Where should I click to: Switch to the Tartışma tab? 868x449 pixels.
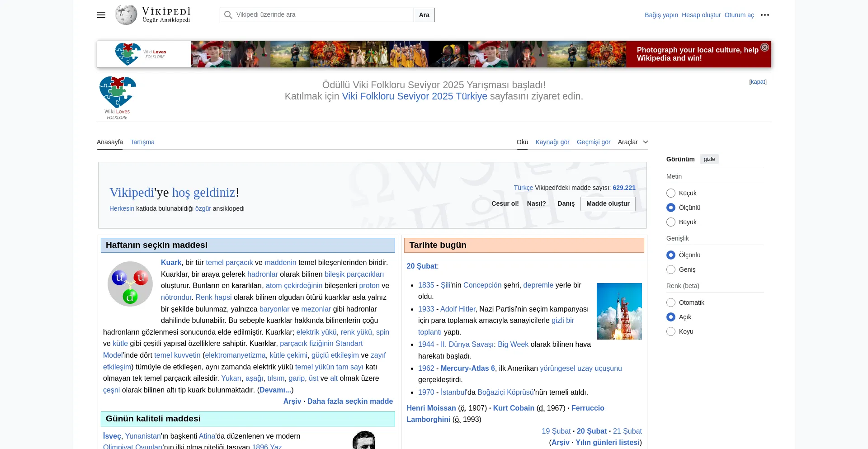[x=142, y=142]
